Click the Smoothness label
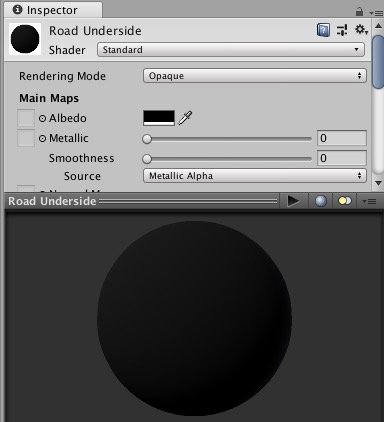This screenshot has width=384, height=422. (x=81, y=158)
